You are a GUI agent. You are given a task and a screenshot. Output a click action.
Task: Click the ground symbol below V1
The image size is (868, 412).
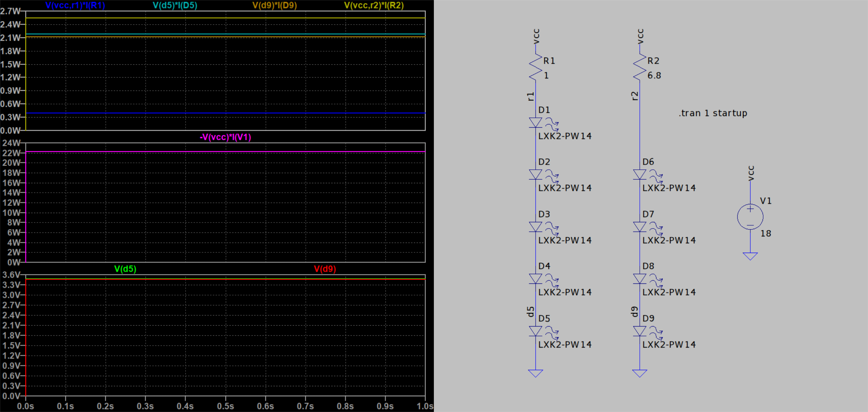click(750, 256)
